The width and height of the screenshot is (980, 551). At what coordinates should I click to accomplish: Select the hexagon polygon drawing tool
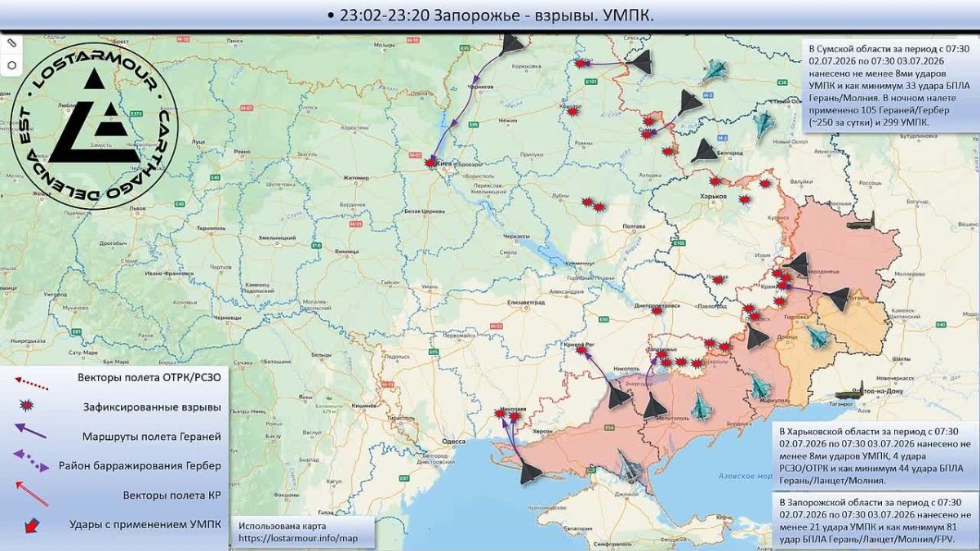(11, 64)
